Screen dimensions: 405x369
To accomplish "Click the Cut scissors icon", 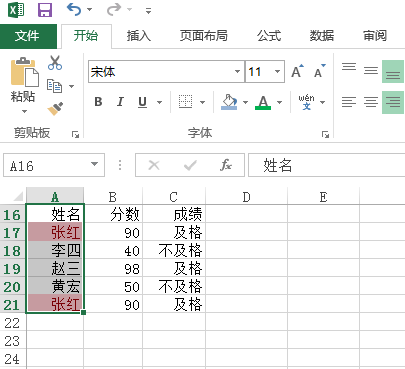I will [55, 62].
